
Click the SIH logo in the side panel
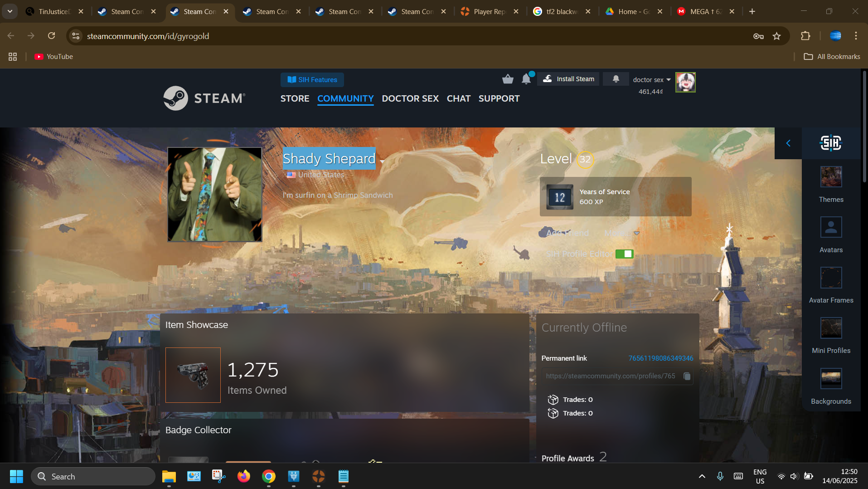(x=831, y=143)
